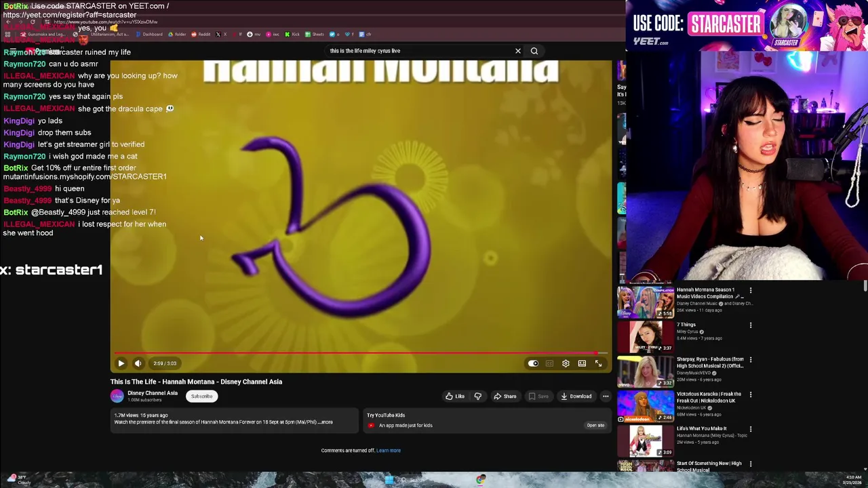The image size is (868, 488).
Task: Open the Start Of Something New video title
Action: (709, 466)
